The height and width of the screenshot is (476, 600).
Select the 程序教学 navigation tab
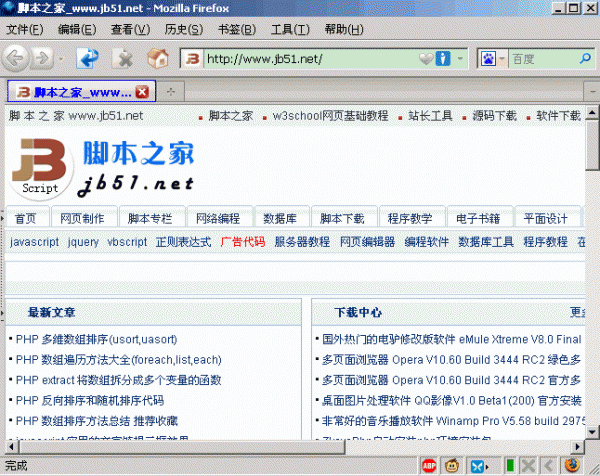410,218
